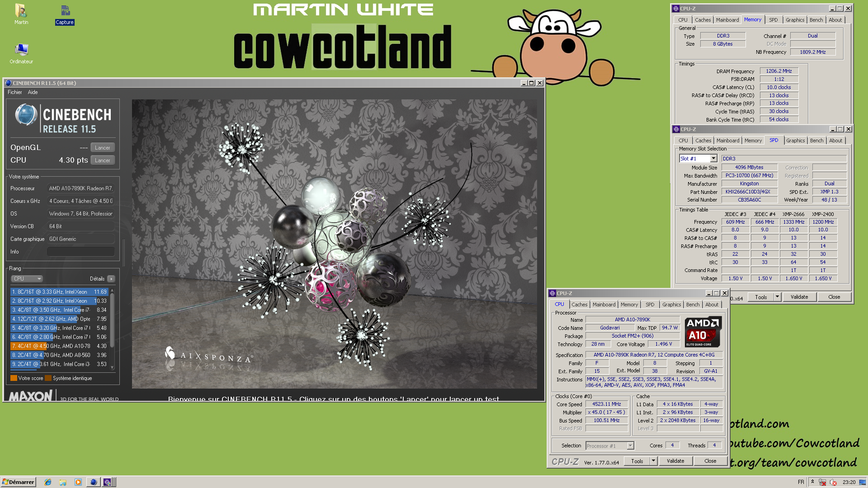Click Cinebench window title bar icon

click(8, 83)
